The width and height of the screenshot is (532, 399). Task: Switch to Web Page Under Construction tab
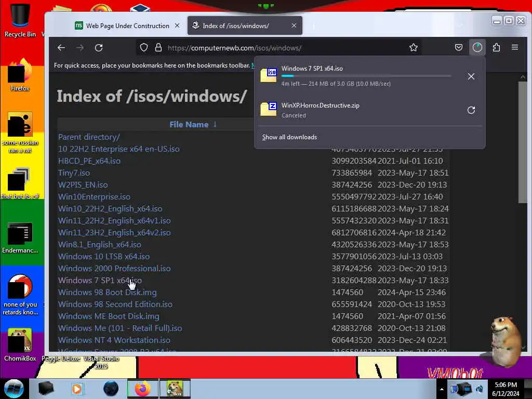click(128, 26)
